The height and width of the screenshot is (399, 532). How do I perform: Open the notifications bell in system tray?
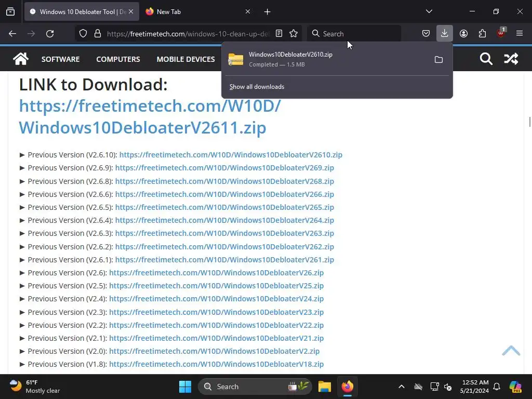pos(497,387)
